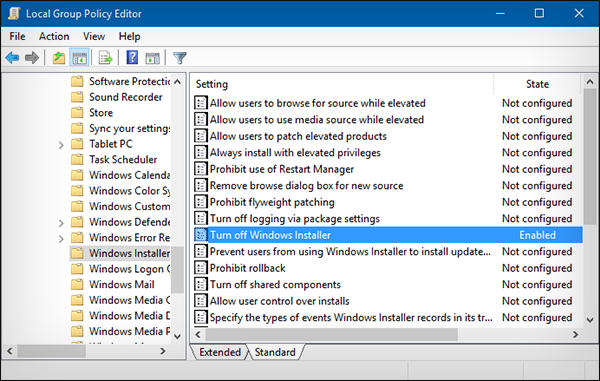The width and height of the screenshot is (600, 381).
Task: Click policy icon beside Prohibit rollback
Action: click(x=201, y=268)
